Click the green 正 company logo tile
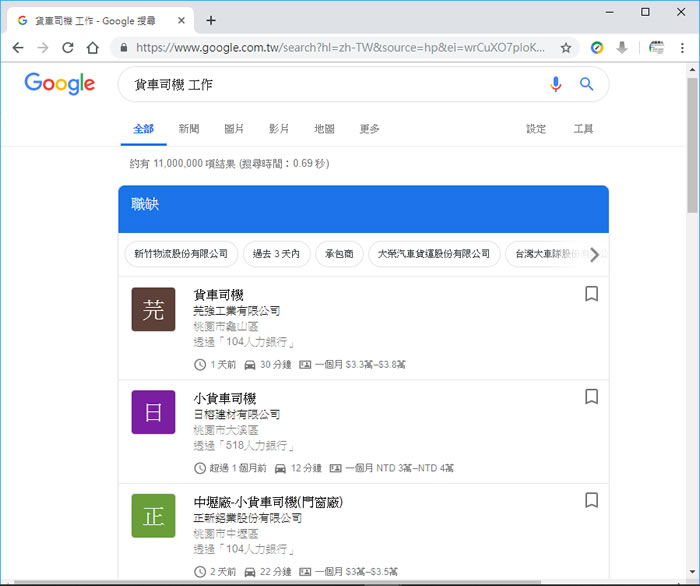The height and width of the screenshot is (586, 700). 153,515
